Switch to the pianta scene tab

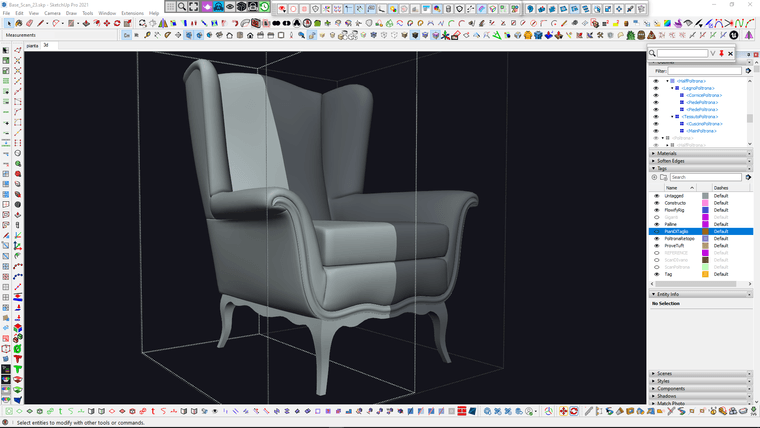pos(31,45)
